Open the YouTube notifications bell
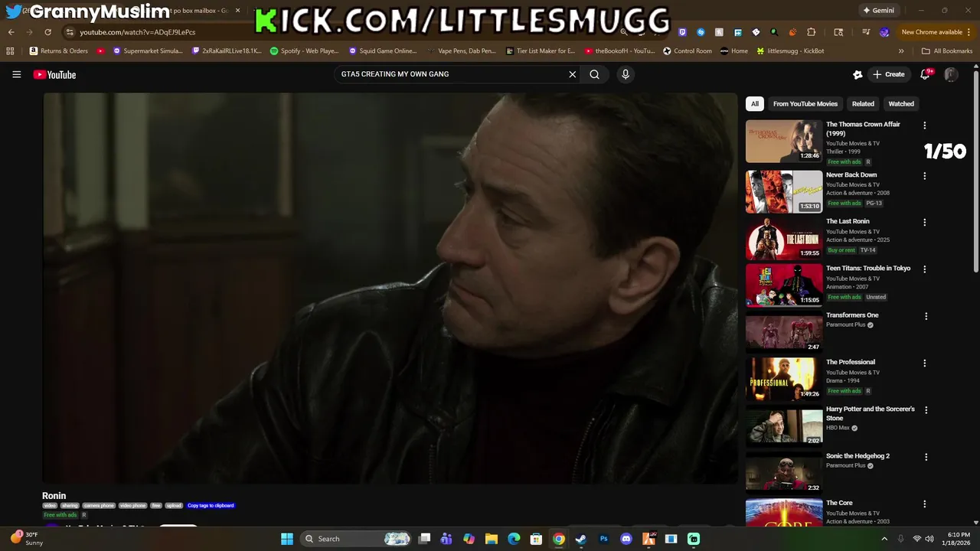This screenshot has height=551, width=980. click(x=925, y=74)
